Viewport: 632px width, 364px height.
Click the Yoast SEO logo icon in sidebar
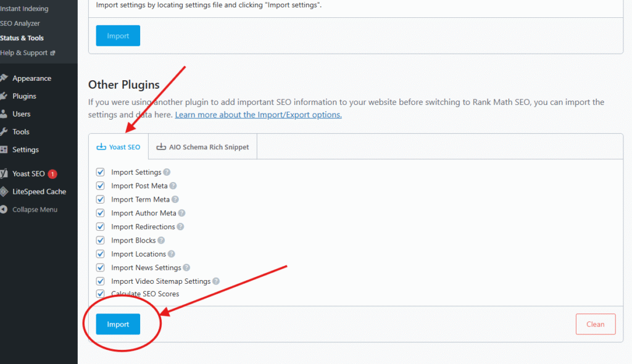(4, 174)
